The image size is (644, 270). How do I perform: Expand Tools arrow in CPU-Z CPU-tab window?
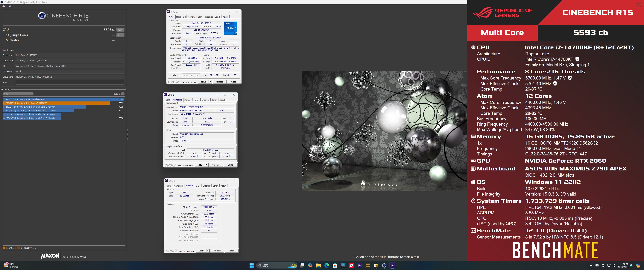click(210, 82)
